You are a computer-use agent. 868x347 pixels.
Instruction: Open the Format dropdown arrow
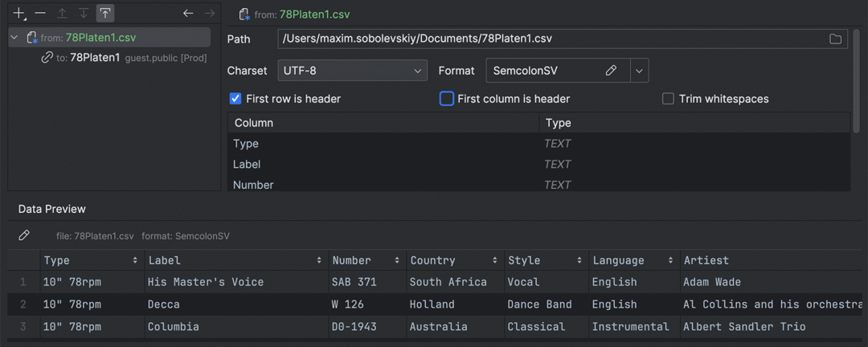click(640, 71)
